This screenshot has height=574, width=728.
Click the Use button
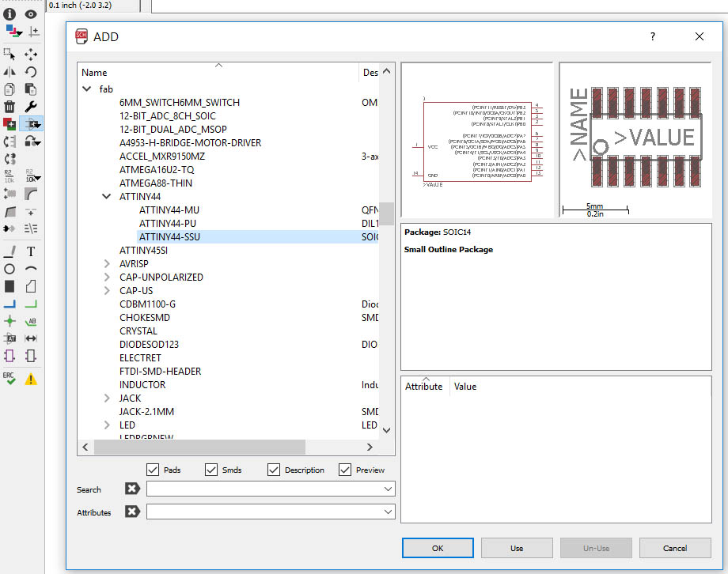[517, 548]
